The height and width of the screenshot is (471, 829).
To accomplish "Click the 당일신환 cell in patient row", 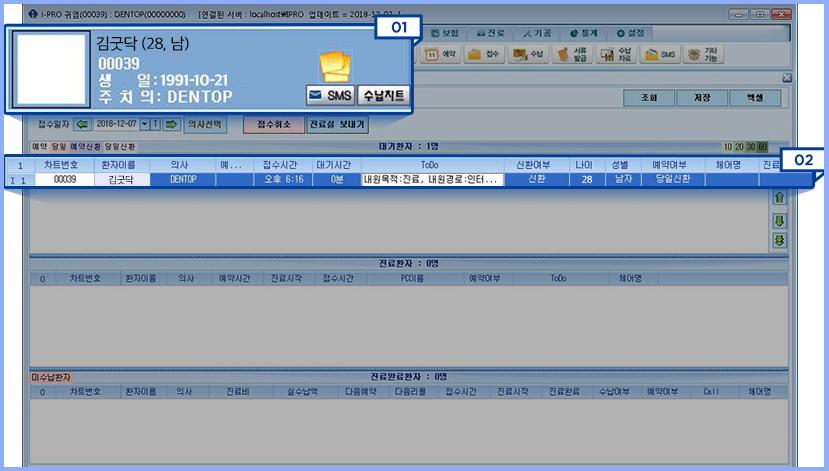I will point(673,179).
